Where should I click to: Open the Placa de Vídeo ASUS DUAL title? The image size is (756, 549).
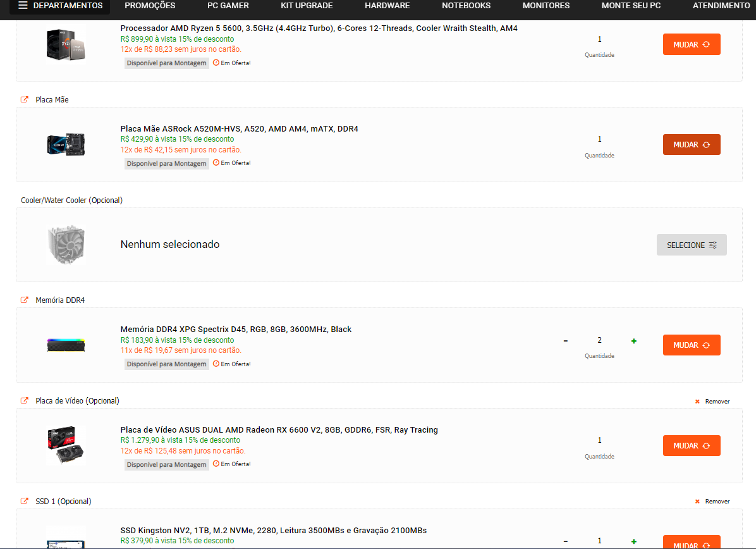click(279, 429)
